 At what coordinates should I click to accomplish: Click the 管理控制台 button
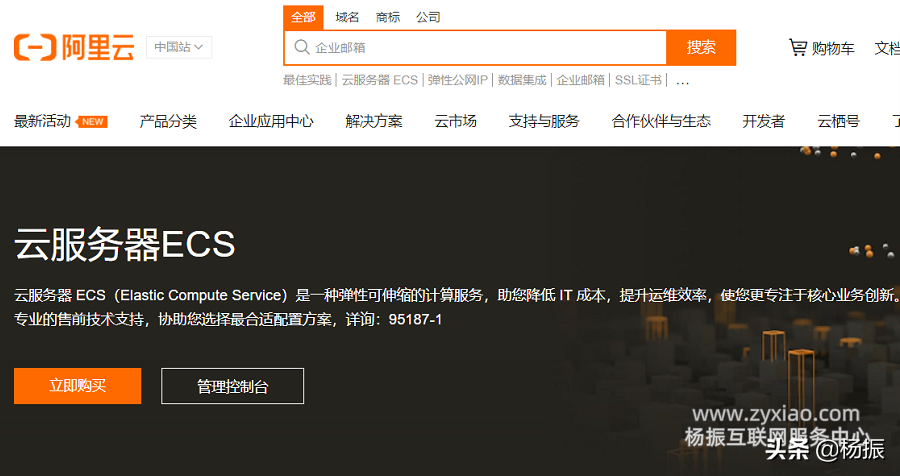click(x=232, y=386)
